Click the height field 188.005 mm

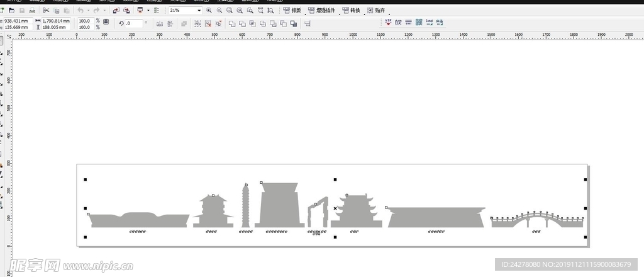click(56, 27)
